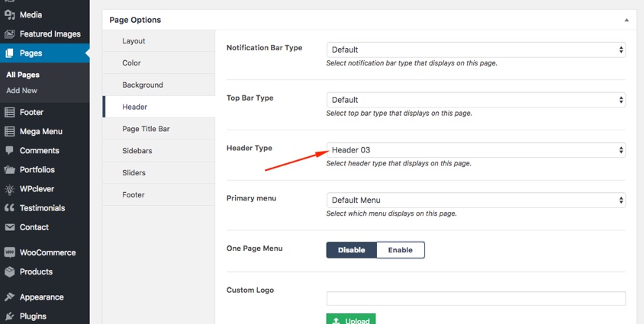This screenshot has width=644, height=324.
Task: Click the Featured Images pin icon
Action: [x=9, y=34]
